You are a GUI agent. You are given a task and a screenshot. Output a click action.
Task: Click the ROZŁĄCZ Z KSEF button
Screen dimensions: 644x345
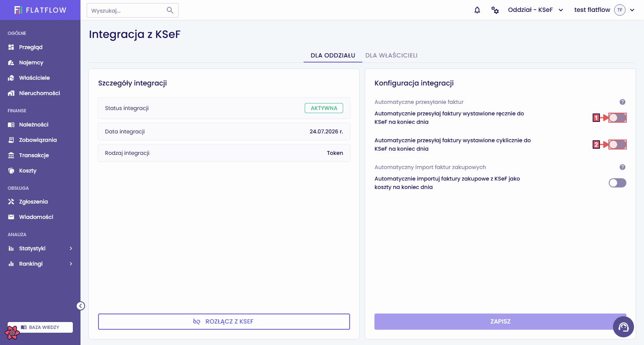[x=224, y=322]
